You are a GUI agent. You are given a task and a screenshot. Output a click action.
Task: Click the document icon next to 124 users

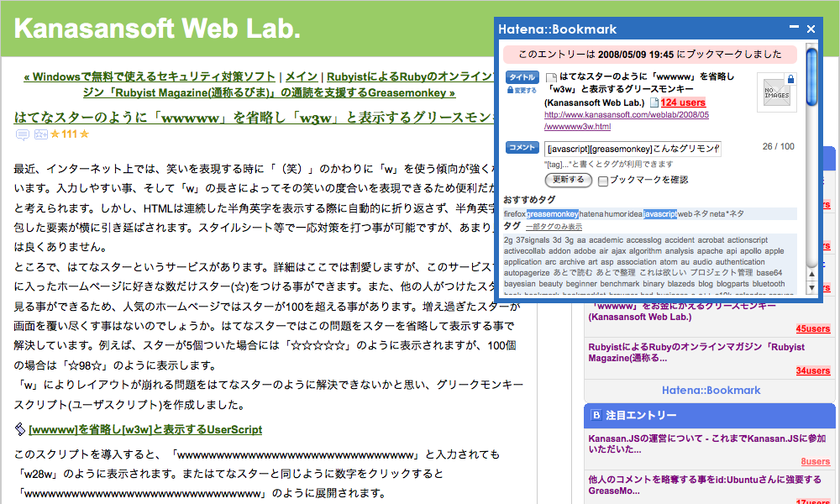tap(654, 101)
